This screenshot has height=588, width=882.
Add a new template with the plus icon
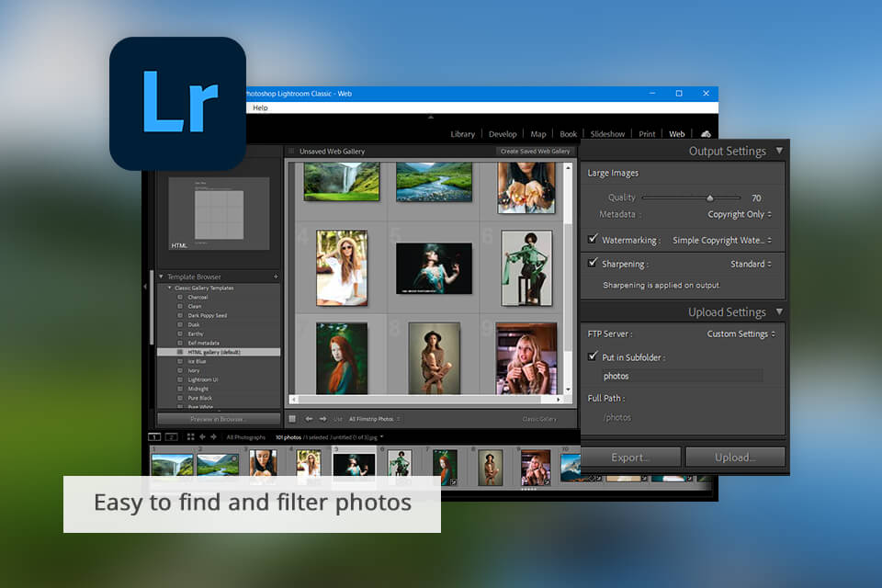coord(276,277)
